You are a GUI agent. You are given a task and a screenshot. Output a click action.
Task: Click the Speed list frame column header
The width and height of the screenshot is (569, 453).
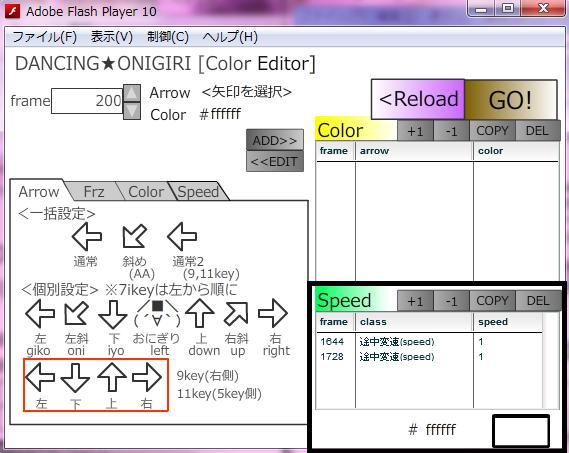coord(336,322)
